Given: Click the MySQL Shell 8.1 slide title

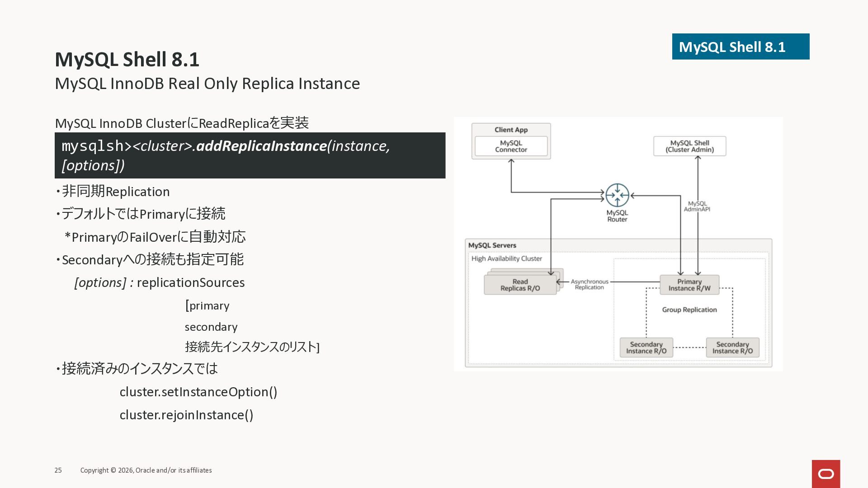Looking at the screenshot, I should click(127, 60).
